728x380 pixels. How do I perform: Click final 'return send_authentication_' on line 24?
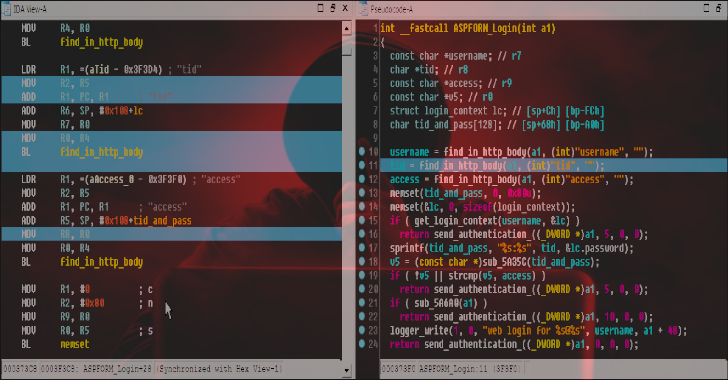coord(514,344)
